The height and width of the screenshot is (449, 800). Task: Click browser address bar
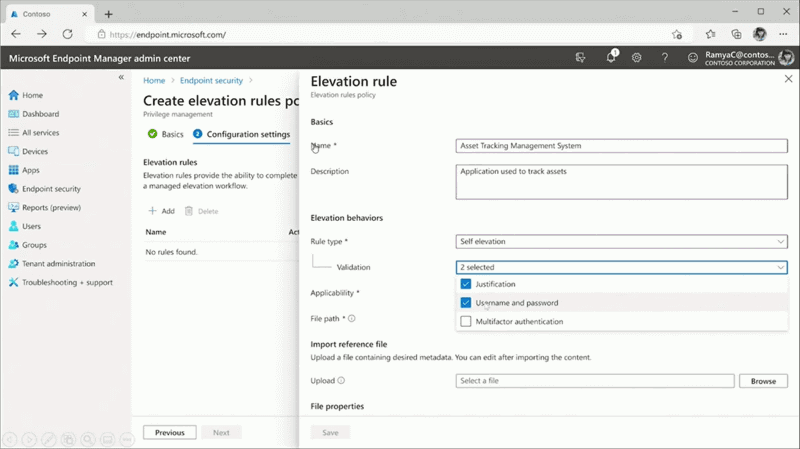[378, 34]
